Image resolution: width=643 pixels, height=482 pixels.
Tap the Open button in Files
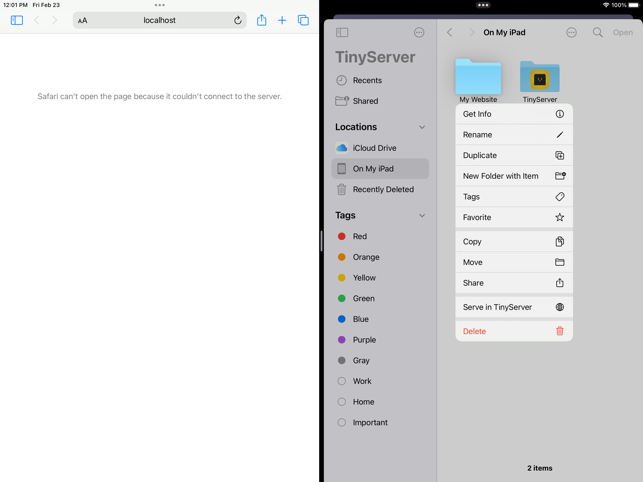[622, 32]
